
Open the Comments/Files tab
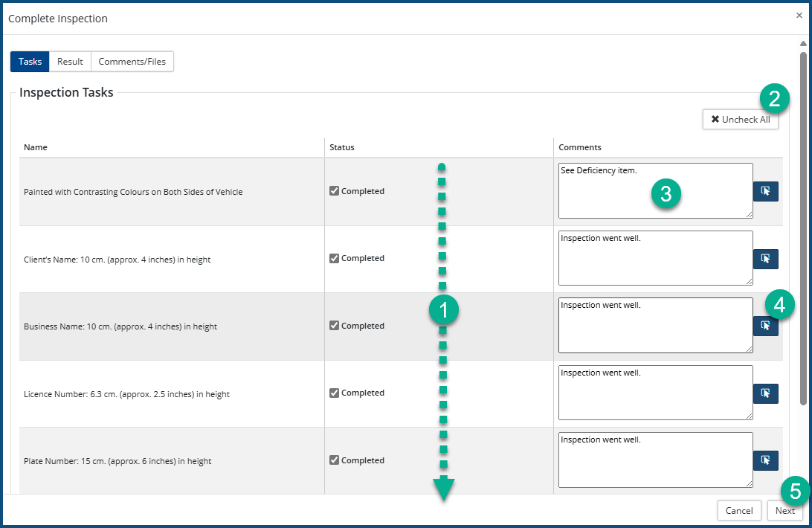click(132, 62)
